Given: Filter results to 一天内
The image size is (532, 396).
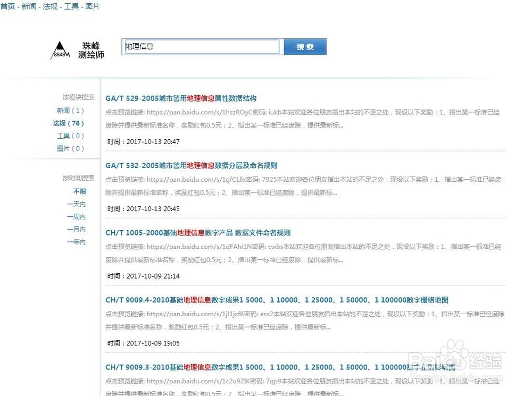Looking at the screenshot, I should [x=76, y=204].
